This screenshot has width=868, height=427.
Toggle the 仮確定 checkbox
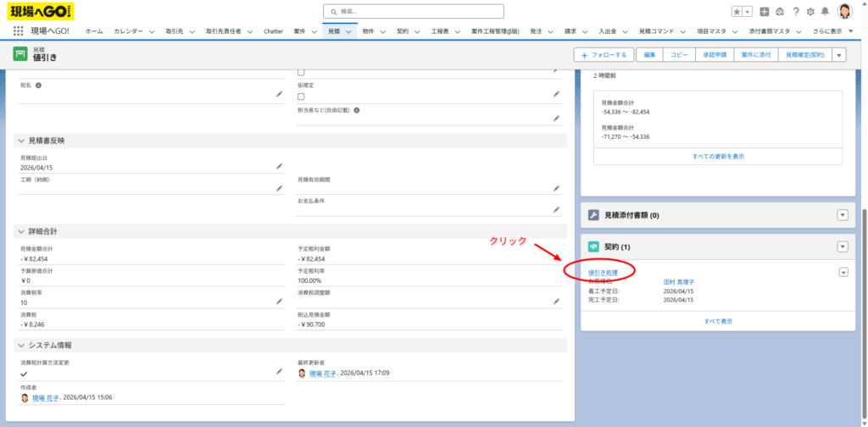click(301, 97)
